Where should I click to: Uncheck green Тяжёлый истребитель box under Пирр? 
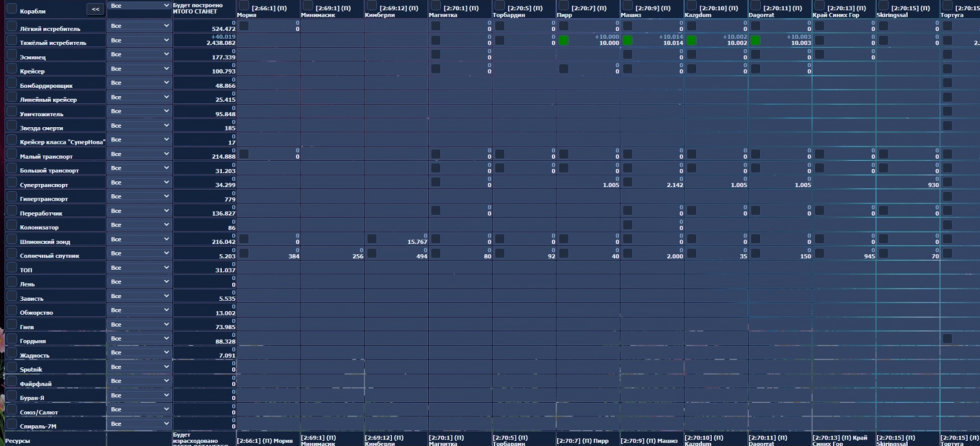(564, 41)
